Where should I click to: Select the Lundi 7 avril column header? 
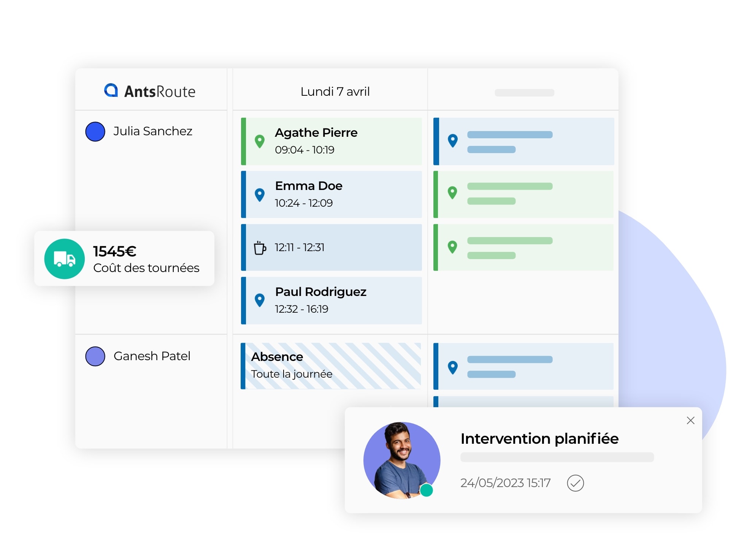pos(335,92)
